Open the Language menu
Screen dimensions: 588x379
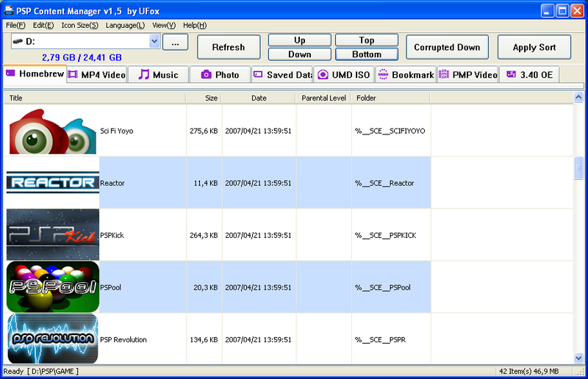(x=125, y=25)
